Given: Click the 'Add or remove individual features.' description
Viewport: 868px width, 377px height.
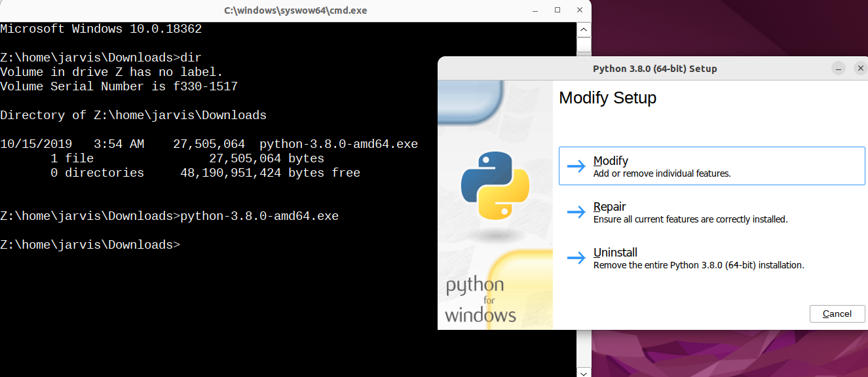Looking at the screenshot, I should tap(662, 173).
